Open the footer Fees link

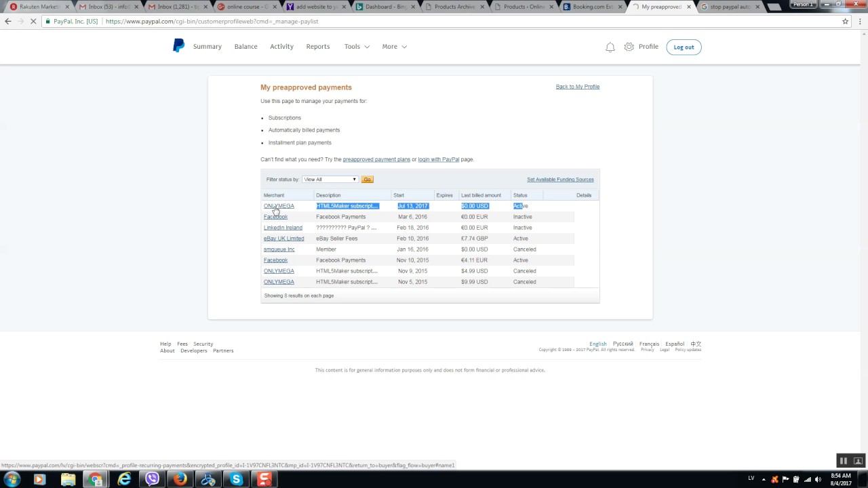pyautogui.click(x=182, y=344)
